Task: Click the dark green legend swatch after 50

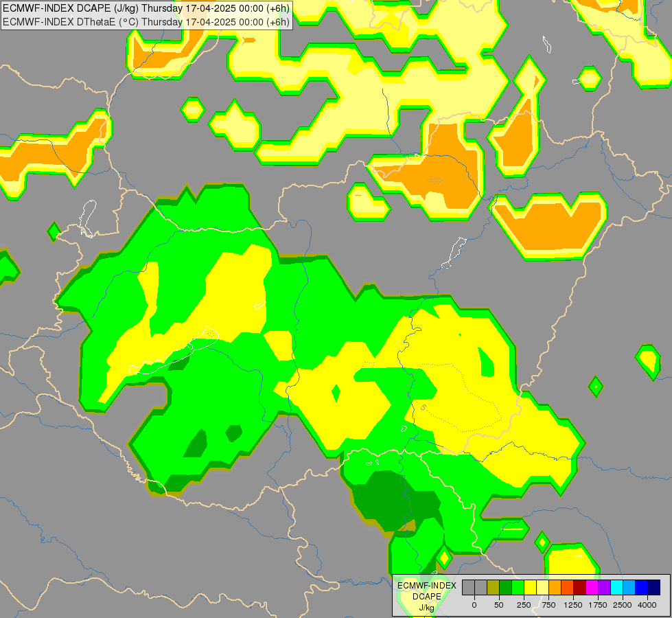Action: coord(506,588)
